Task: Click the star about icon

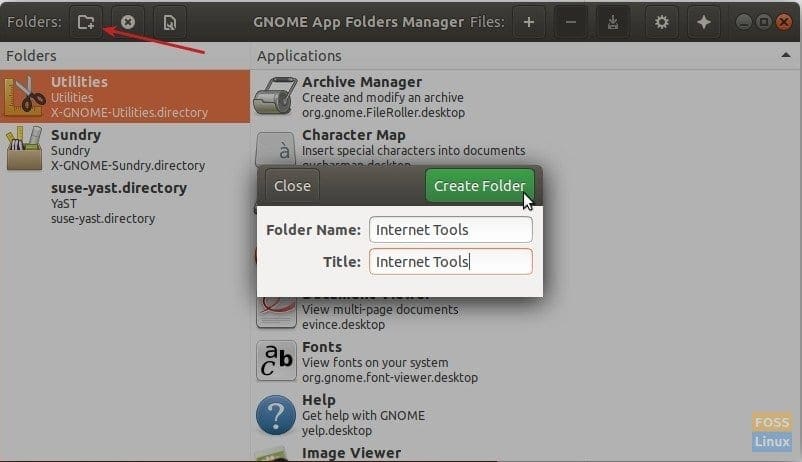Action: (703, 22)
